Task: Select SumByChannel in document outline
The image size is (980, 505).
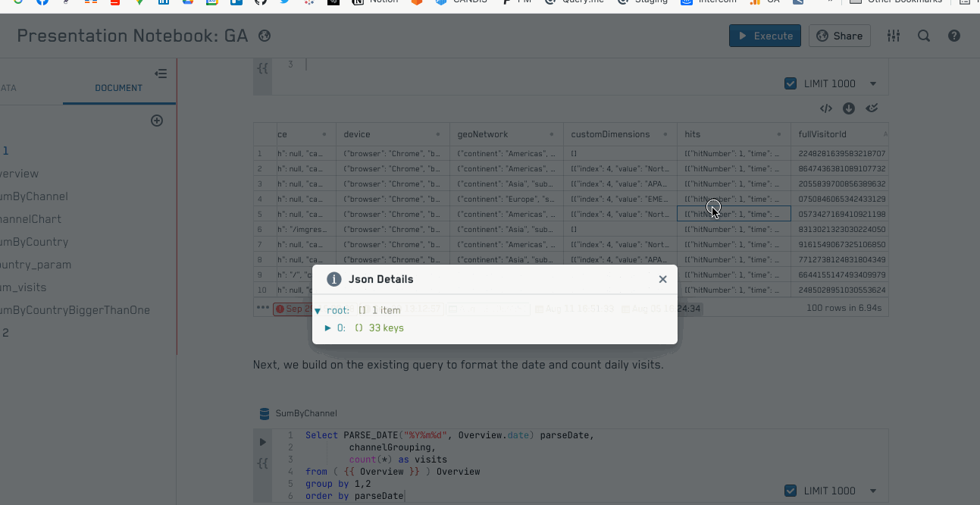Action: coord(33,196)
